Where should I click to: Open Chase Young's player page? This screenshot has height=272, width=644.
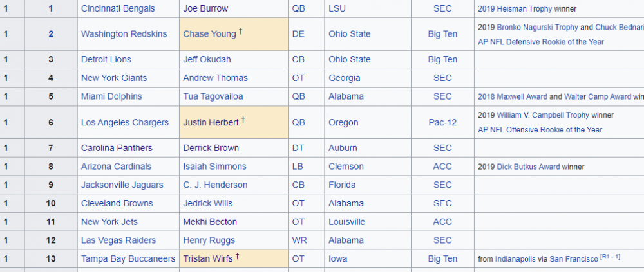click(x=209, y=34)
